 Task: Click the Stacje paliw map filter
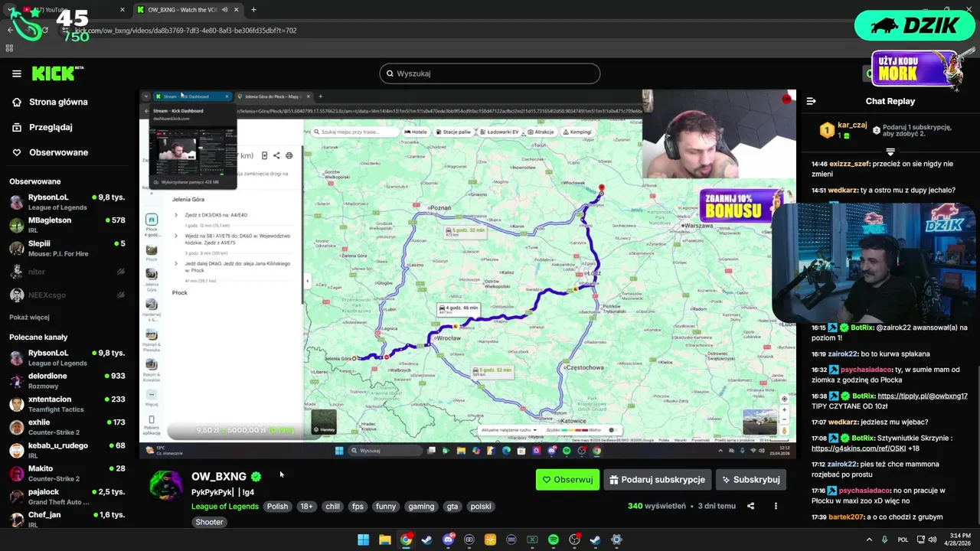(455, 132)
